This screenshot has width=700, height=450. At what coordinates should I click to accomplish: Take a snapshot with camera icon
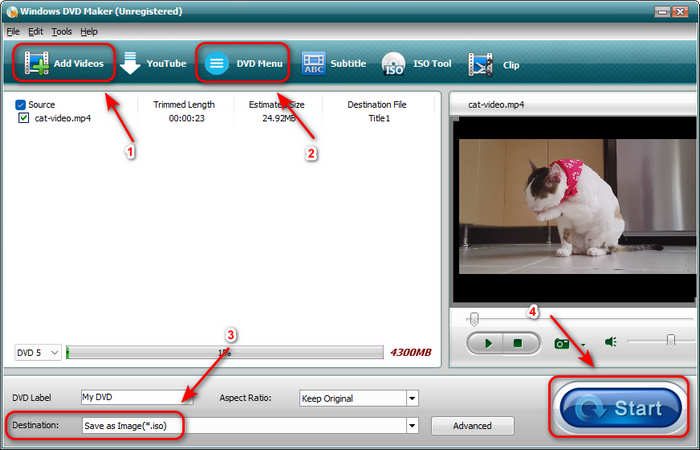click(x=562, y=343)
